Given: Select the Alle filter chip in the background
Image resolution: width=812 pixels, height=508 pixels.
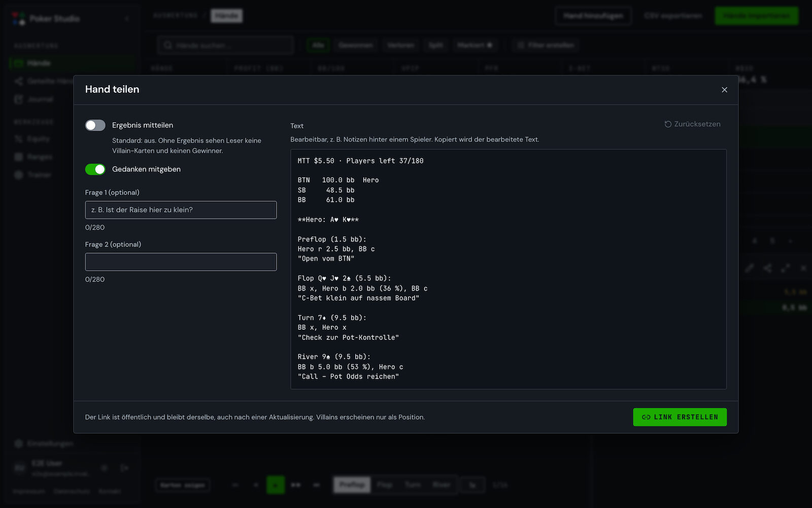Looking at the screenshot, I should [x=318, y=45].
